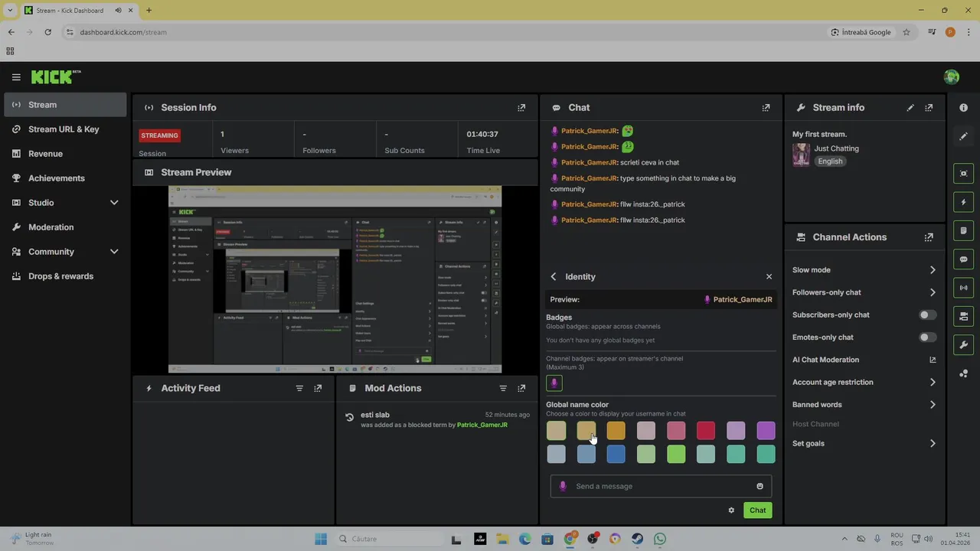The image size is (980, 551).
Task: Click the microphone channel badge
Action: point(554,383)
